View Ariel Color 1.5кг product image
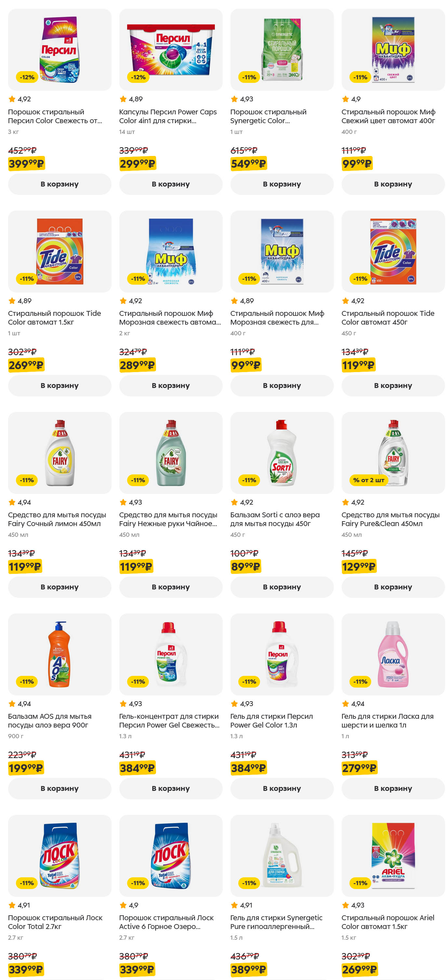The image size is (446, 980). coord(393,855)
